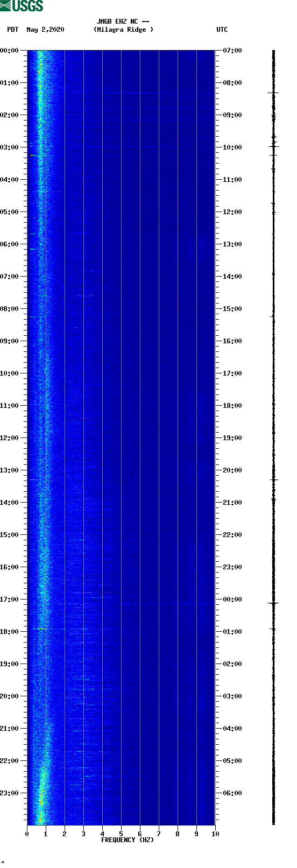Click the FREQUENCY (HZ) axis label
Screen dimensions: 297x868
click(128, 840)
